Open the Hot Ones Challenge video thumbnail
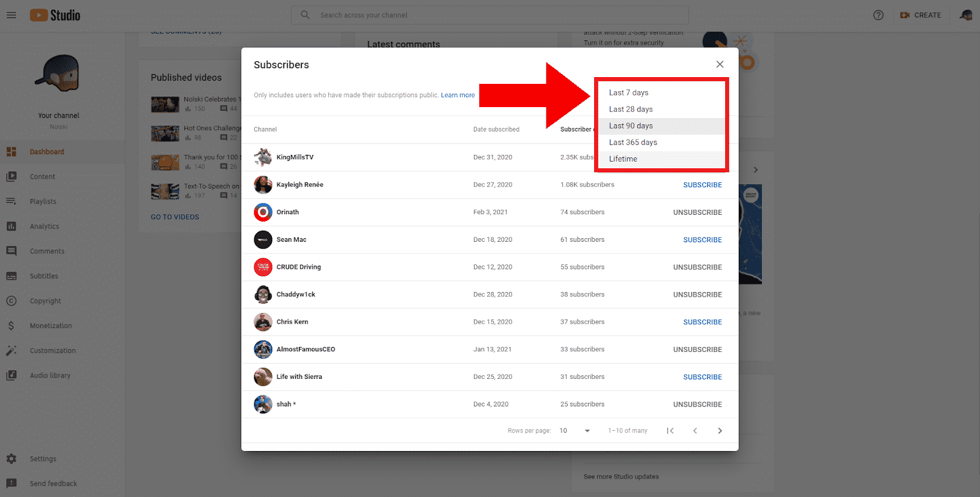The width and height of the screenshot is (980, 497). [x=165, y=133]
